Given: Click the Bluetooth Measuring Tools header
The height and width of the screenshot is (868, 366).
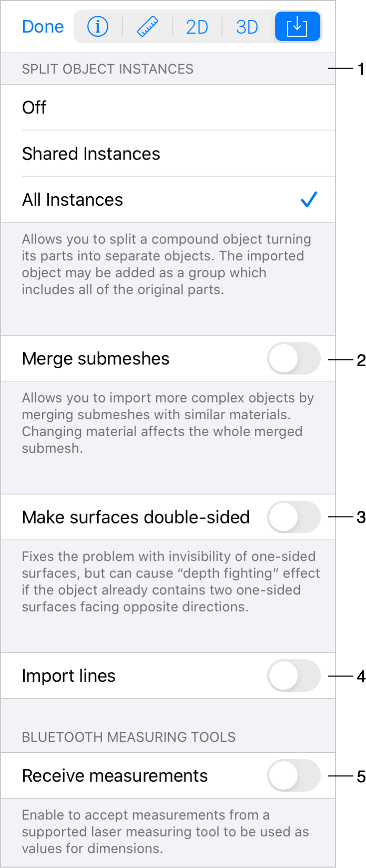Looking at the screenshot, I should [129, 737].
